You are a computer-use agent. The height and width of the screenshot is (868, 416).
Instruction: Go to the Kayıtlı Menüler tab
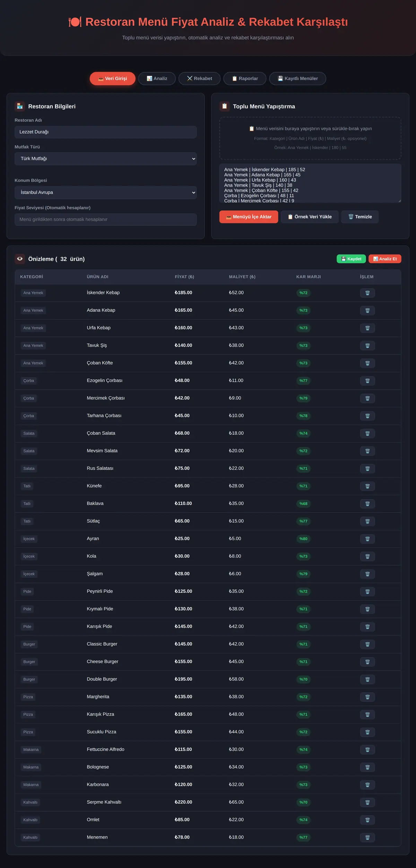pyautogui.click(x=297, y=78)
